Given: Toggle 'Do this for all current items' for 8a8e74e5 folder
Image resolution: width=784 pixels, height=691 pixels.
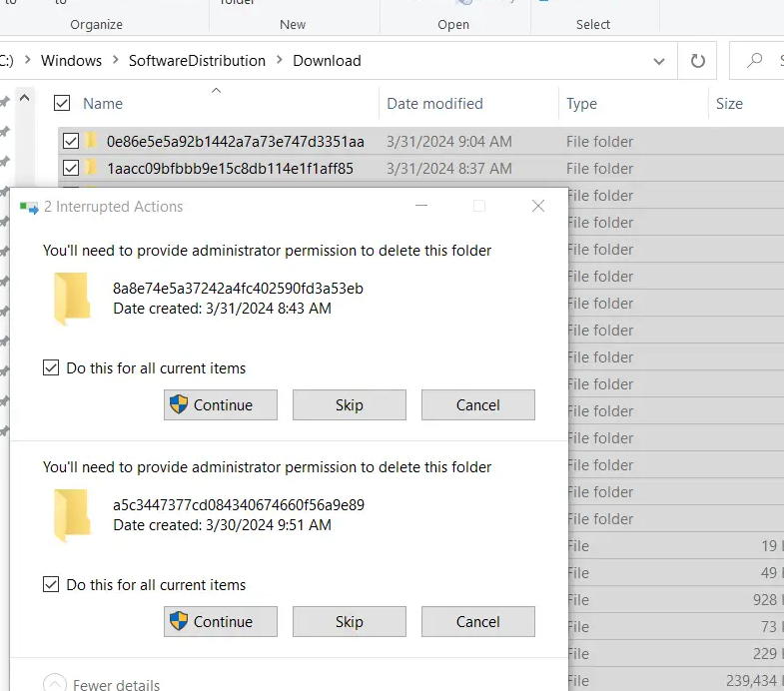Looking at the screenshot, I should (51, 367).
